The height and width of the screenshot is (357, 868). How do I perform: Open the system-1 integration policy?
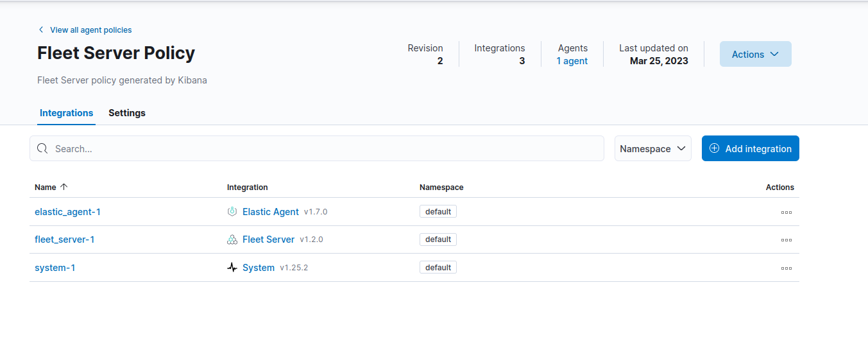55,268
